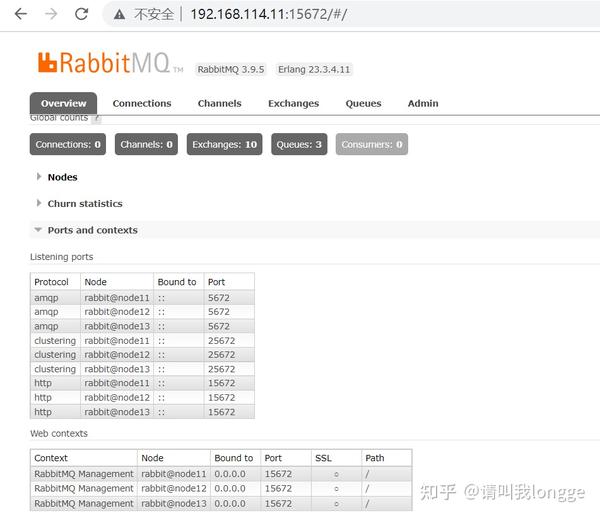Image resolution: width=600 pixels, height=518 pixels.
Task: Select the address bar URL 192.168.114.11:15672
Action: click(269, 14)
